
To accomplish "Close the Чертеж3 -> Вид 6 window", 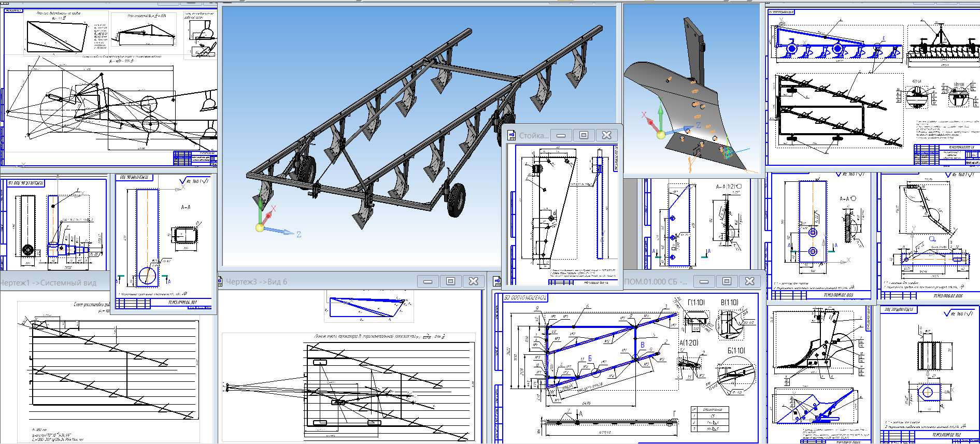I will (474, 281).
